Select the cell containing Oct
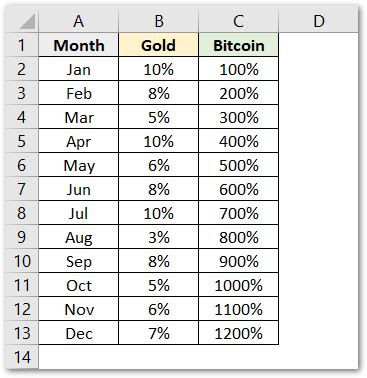Viewport: 367px width, 378px height. pos(79,285)
